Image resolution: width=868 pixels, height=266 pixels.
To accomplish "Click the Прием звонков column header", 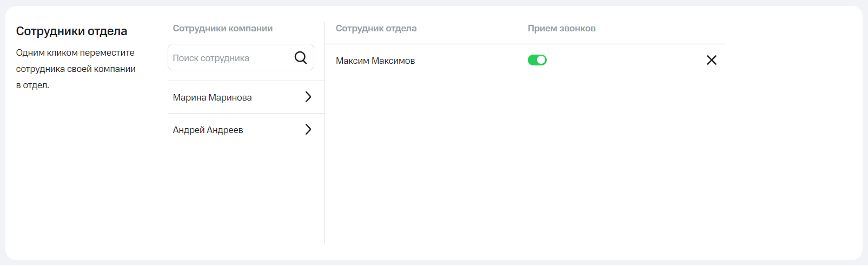I will click(x=561, y=28).
